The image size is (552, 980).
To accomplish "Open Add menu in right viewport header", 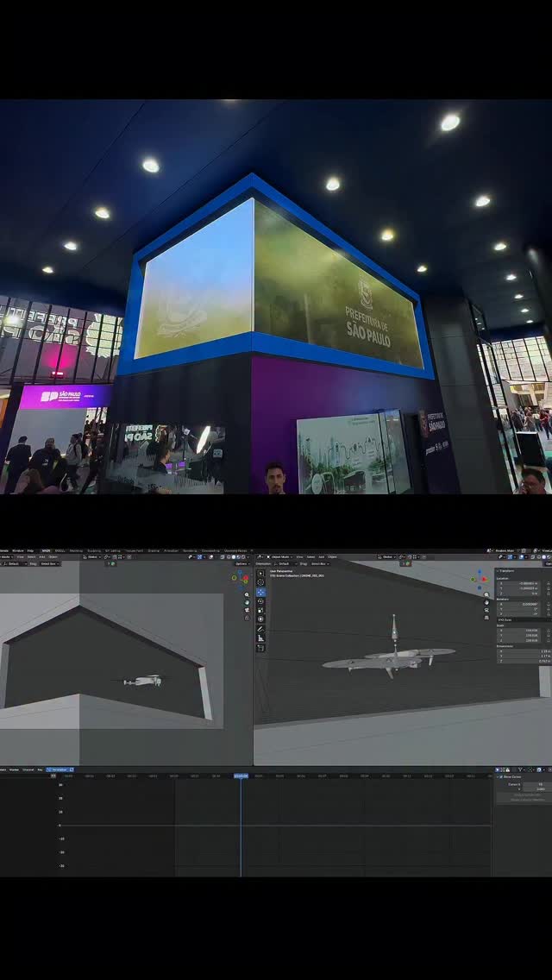I will tap(322, 557).
